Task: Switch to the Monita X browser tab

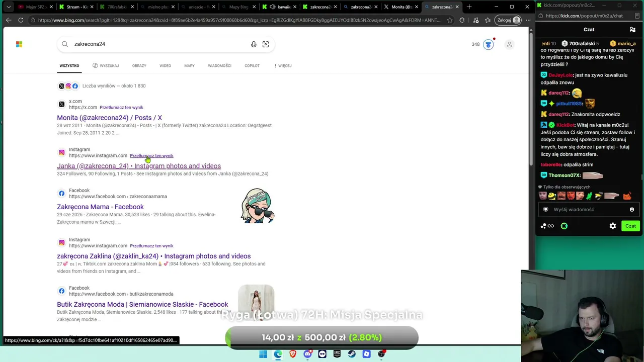Action: click(401, 7)
